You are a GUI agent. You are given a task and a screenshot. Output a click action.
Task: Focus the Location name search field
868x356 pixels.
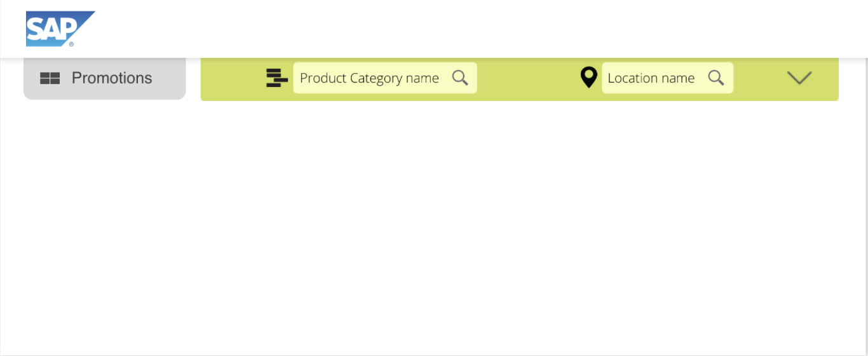coord(667,78)
